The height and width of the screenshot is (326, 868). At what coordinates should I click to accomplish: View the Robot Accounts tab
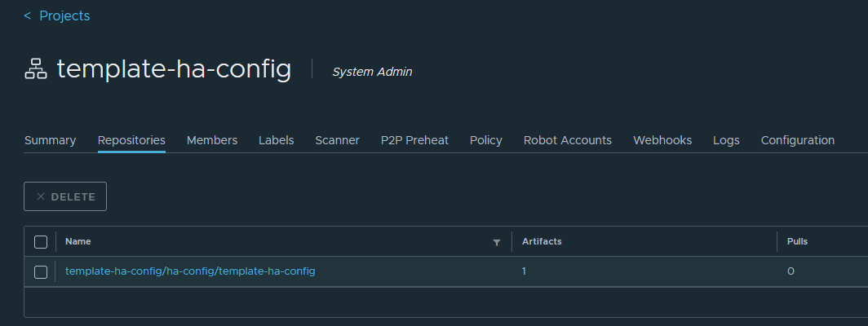(x=567, y=140)
